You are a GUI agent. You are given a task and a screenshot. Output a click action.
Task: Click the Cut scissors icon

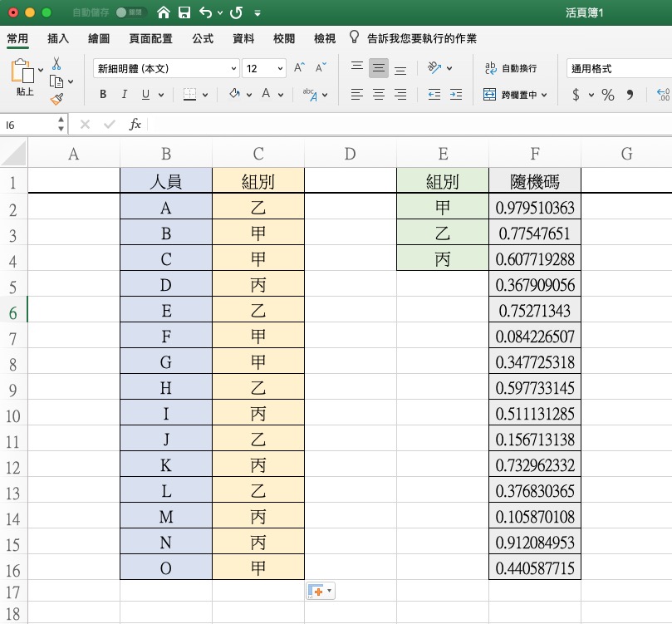point(56,63)
